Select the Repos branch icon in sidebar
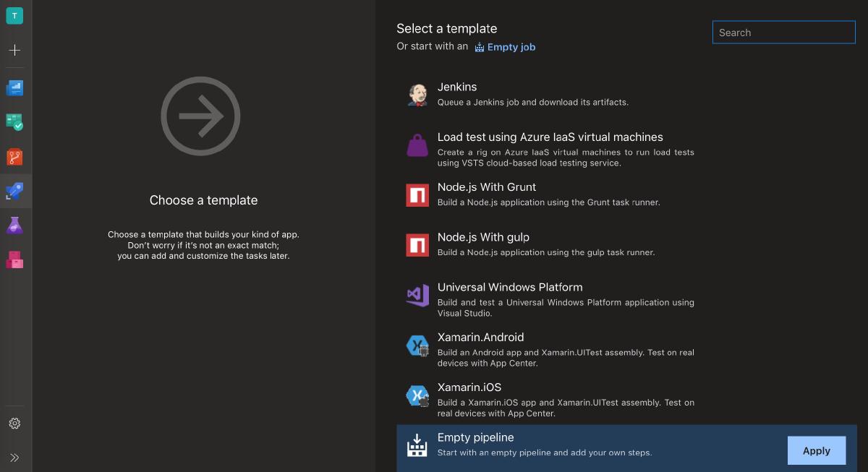Image resolution: width=868 pixels, height=472 pixels. click(15, 157)
